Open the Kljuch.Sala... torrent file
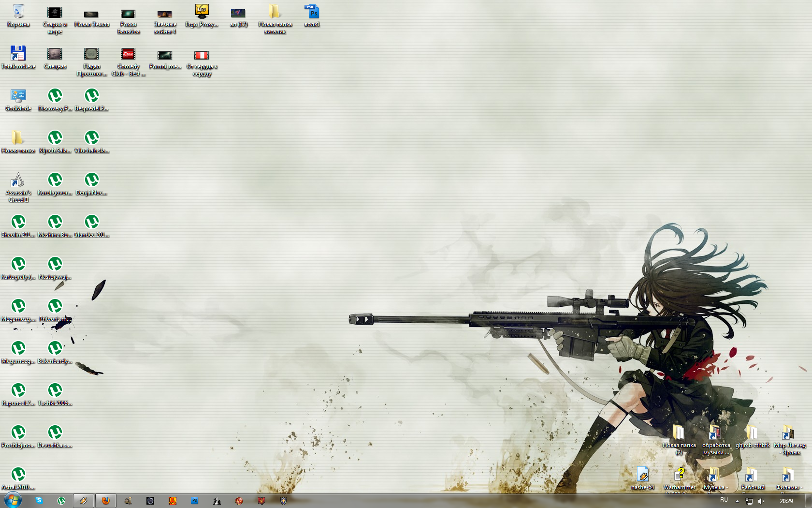 coord(55,142)
